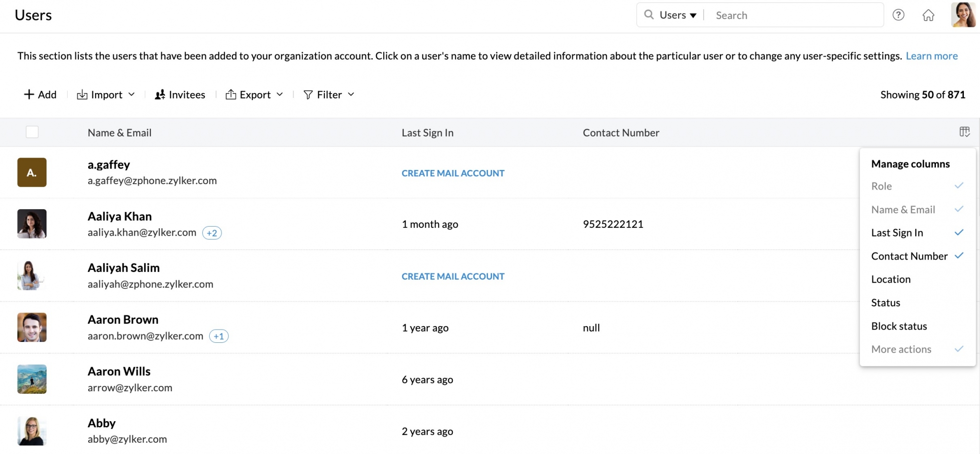
Task: Click email arrow@zylker.com
Action: click(x=130, y=388)
